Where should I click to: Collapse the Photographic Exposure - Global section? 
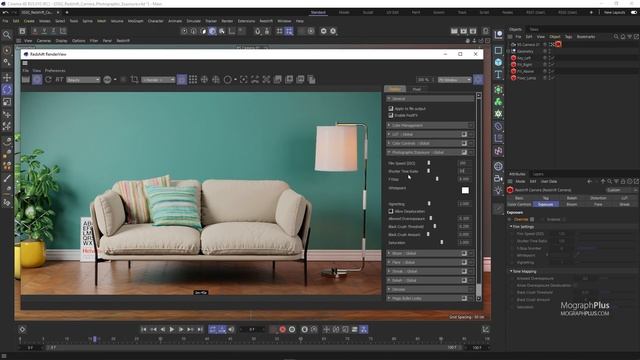(389, 152)
